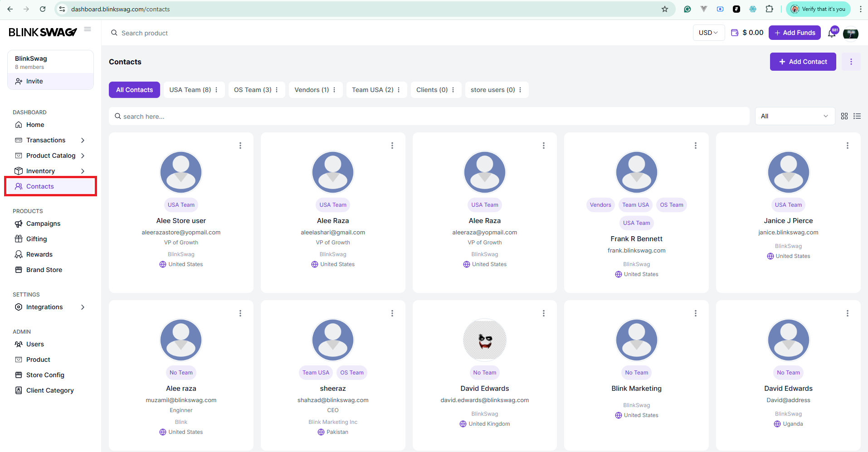The width and height of the screenshot is (868, 452).
Task: Click the joker avatar on David Edwards card
Action: click(485, 340)
